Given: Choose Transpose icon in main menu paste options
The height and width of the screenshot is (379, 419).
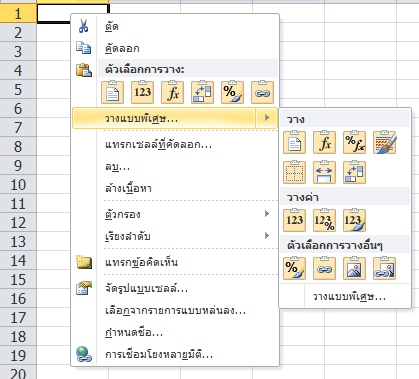Looking at the screenshot, I should tap(202, 92).
